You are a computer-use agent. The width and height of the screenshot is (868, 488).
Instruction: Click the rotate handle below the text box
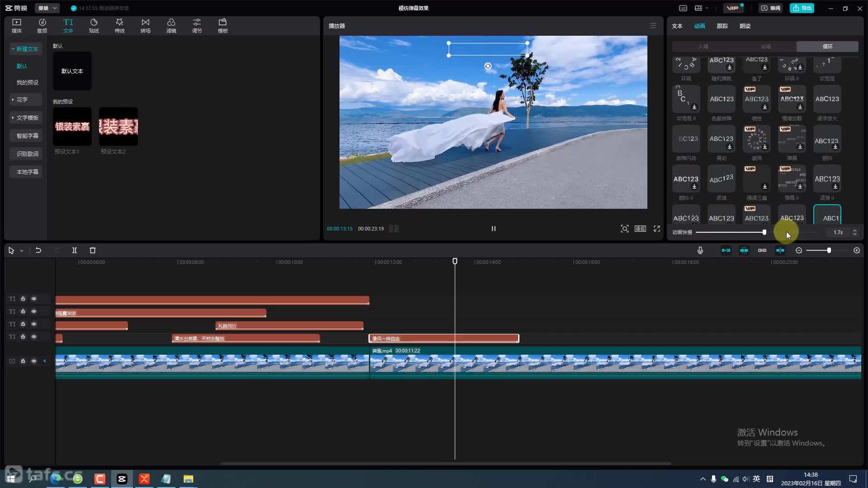click(x=488, y=66)
